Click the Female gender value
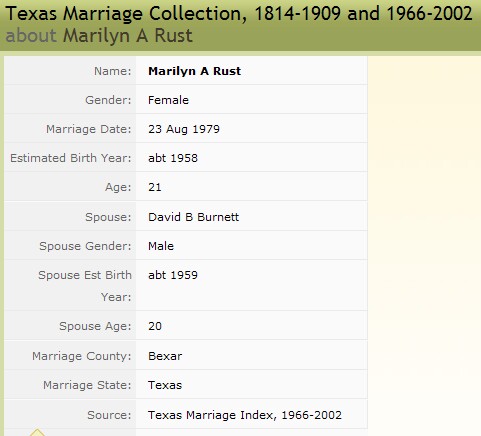481x436 pixels. pyautogui.click(x=168, y=100)
